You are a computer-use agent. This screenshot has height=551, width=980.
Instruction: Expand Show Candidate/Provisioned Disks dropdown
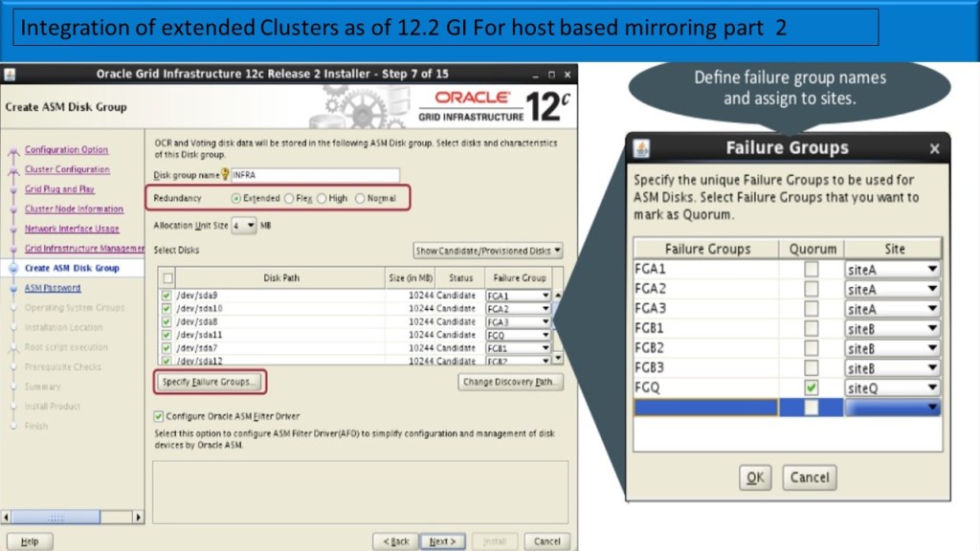pos(488,251)
